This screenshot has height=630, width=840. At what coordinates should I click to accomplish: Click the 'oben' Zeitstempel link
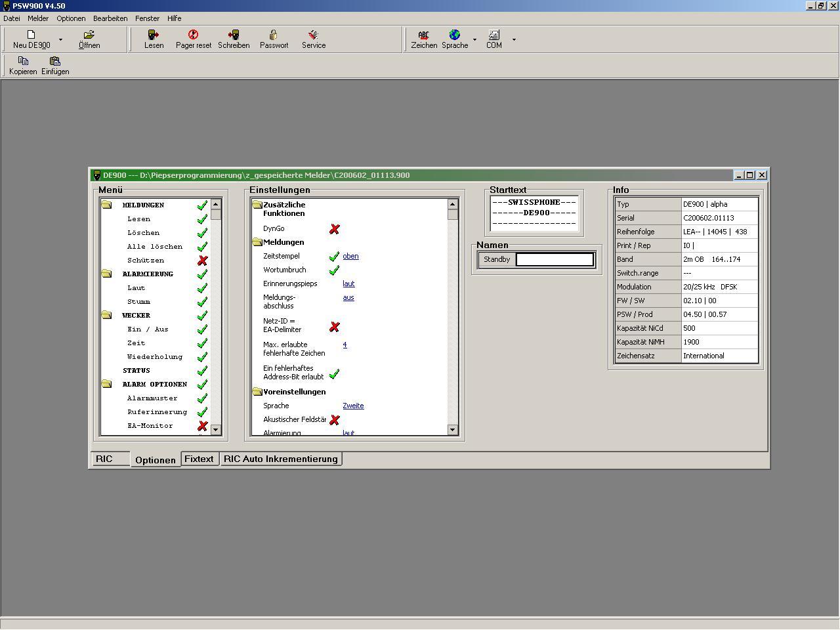pyautogui.click(x=350, y=256)
